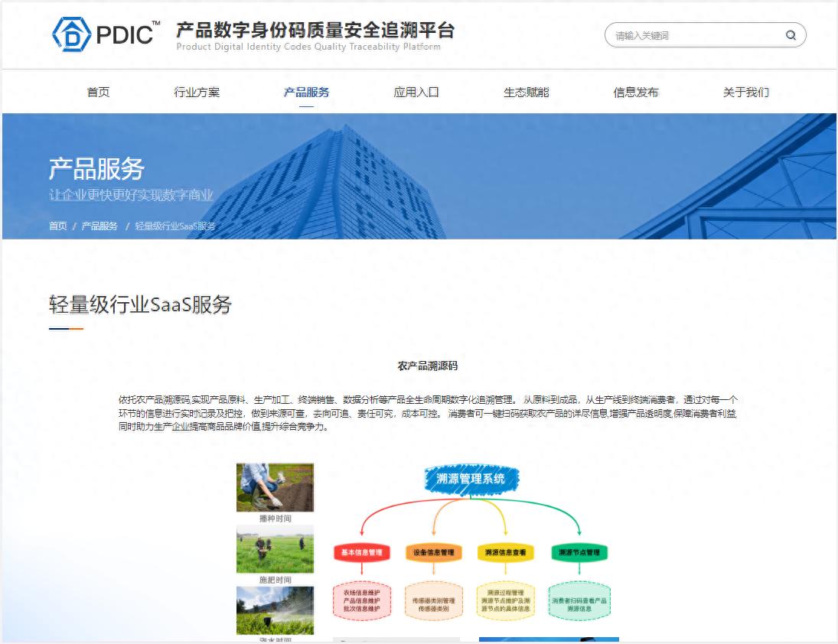Click the dashed box 农场信息维护
The height and width of the screenshot is (644, 838).
pos(362,600)
